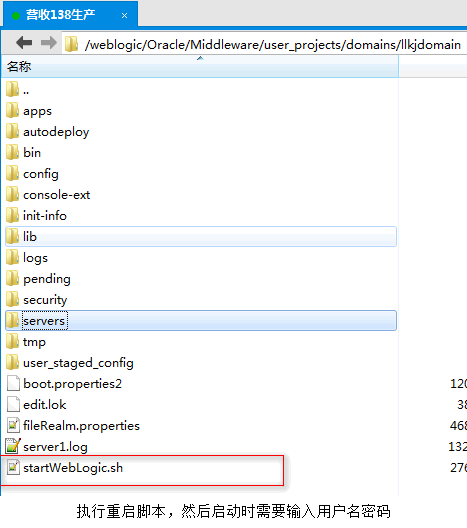Select the 'servers' folder name
467x528 pixels.
tap(44, 321)
